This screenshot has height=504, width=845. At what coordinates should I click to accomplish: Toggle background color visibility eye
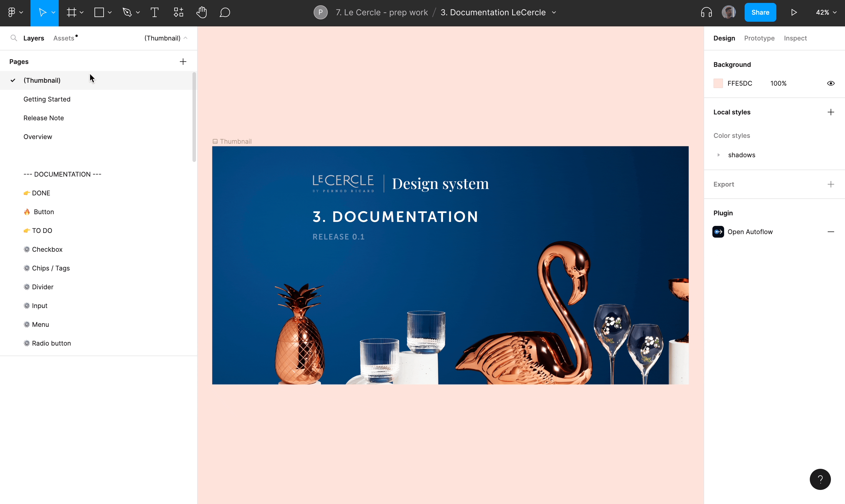[x=830, y=83]
